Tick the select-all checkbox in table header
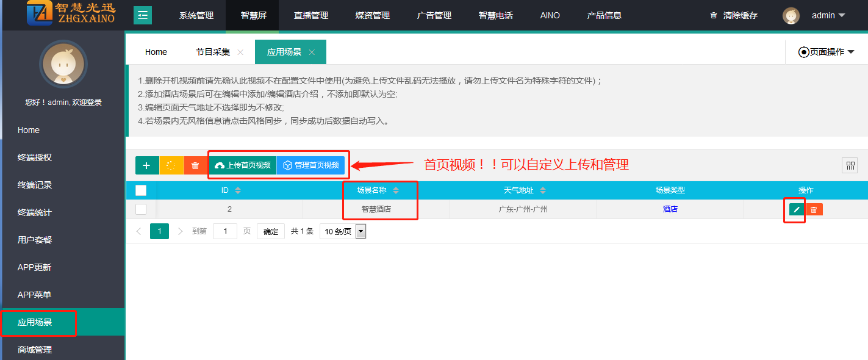Screen dimensions: 868x360 pos(141,190)
